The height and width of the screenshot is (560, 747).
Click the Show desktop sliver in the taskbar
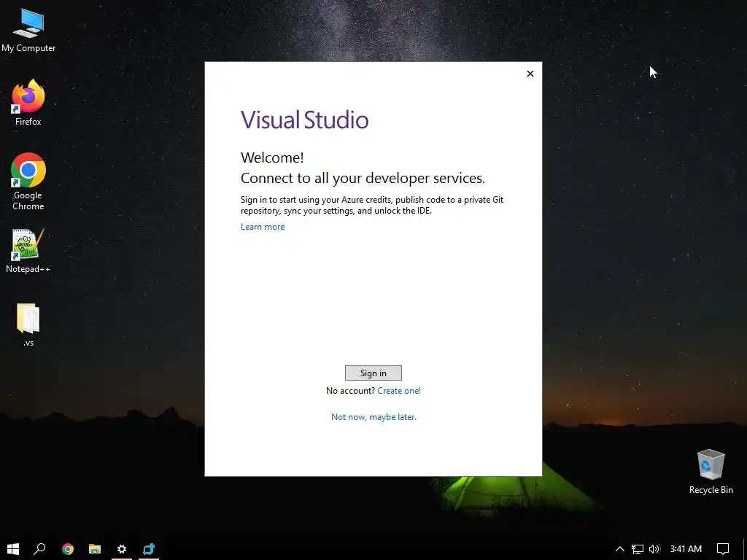click(x=745, y=549)
